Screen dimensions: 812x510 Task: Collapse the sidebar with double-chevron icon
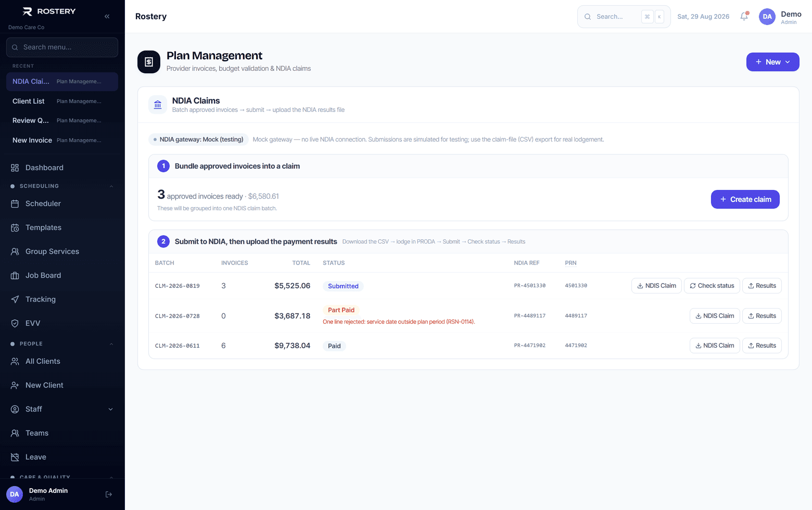pos(107,16)
